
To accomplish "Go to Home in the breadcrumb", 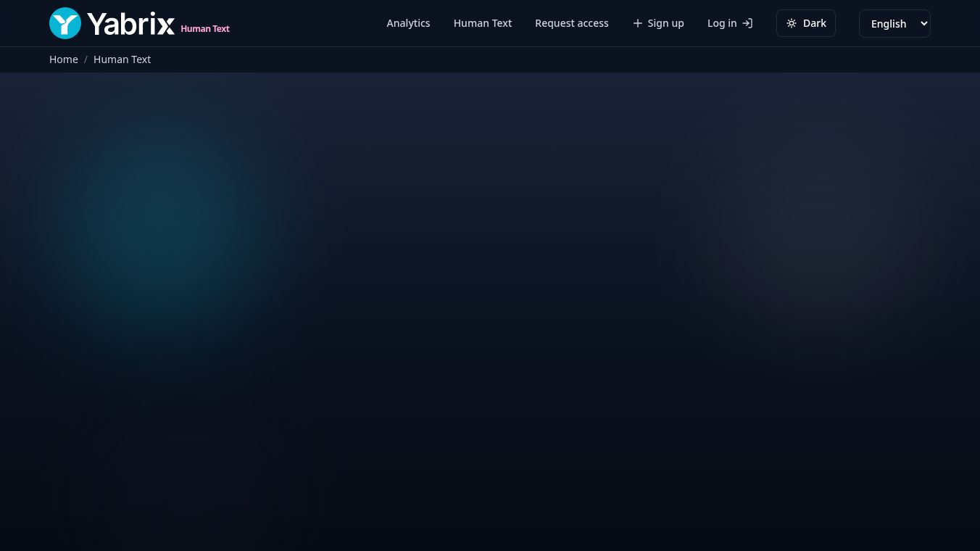I will pyautogui.click(x=64, y=59).
